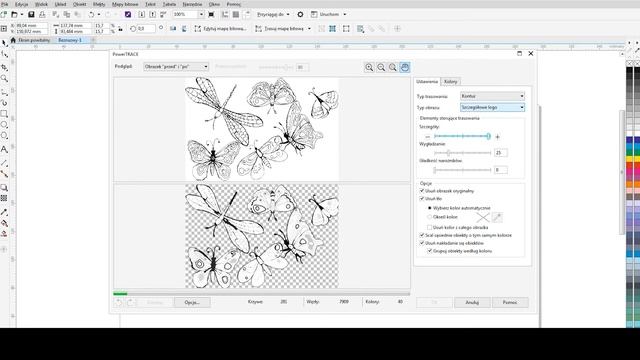Open the Podgląd preview mode dropdown

pyautogui.click(x=176, y=67)
